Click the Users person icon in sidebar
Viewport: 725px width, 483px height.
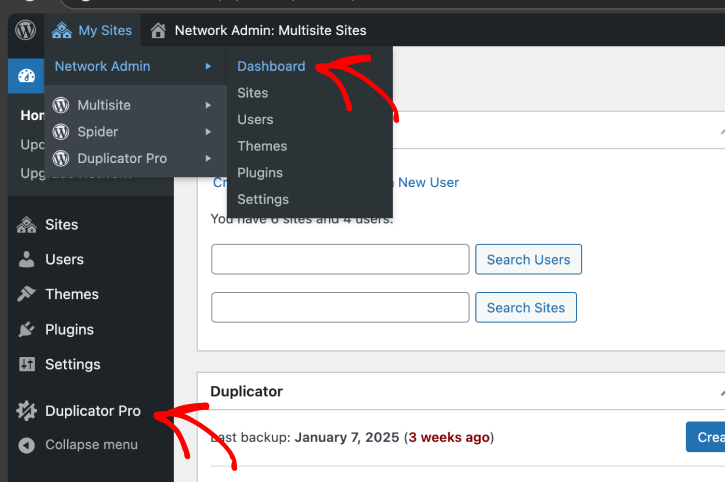26,259
